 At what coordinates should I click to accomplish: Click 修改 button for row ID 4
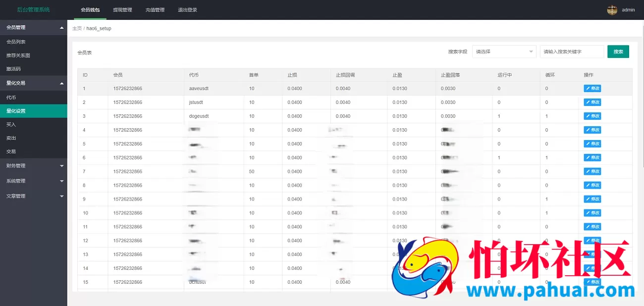(592, 130)
